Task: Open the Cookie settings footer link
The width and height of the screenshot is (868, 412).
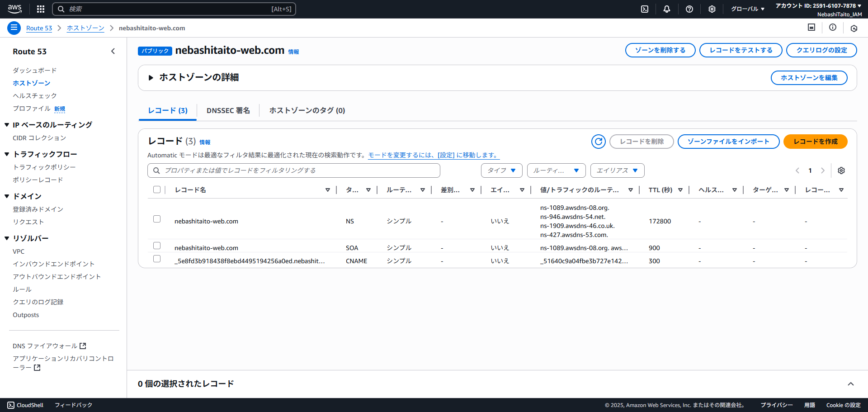Action: click(x=844, y=405)
